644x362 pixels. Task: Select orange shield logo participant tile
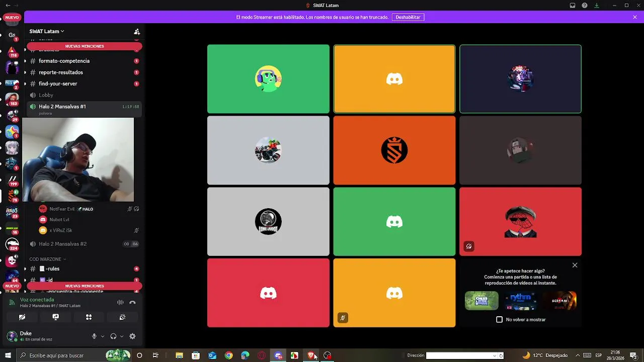[394, 150]
